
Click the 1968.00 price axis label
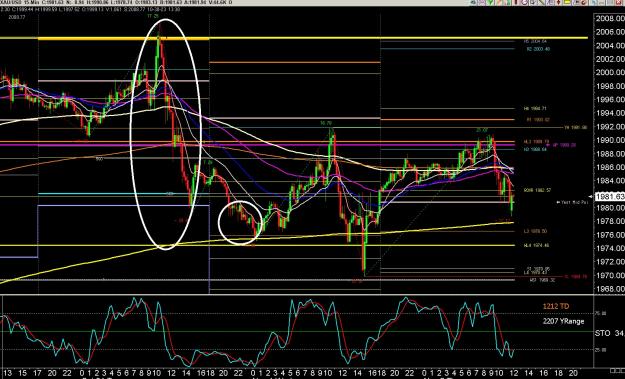click(x=610, y=289)
